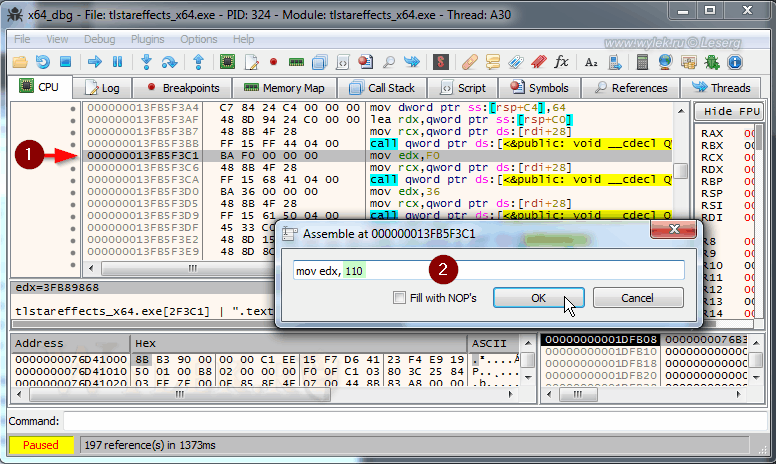Click the Command input box
This screenshot has height=464, width=776.
(415, 421)
